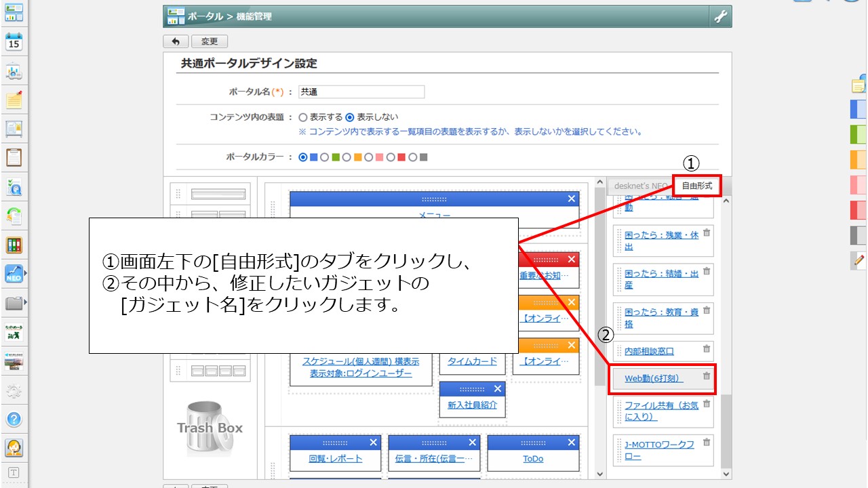The height and width of the screenshot is (488, 868).
Task: Click the ポータル名 text field
Action: coord(361,92)
